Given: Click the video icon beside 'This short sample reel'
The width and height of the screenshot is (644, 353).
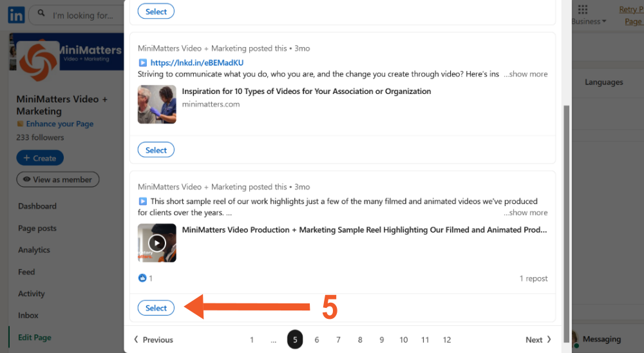Looking at the screenshot, I should coord(142,202).
